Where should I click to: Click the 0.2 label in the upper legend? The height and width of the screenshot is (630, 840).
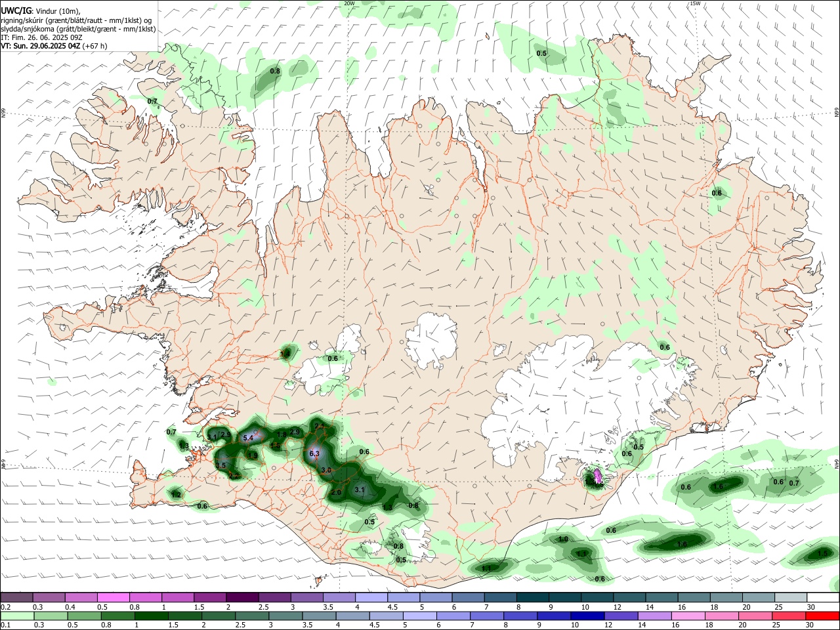point(5,607)
